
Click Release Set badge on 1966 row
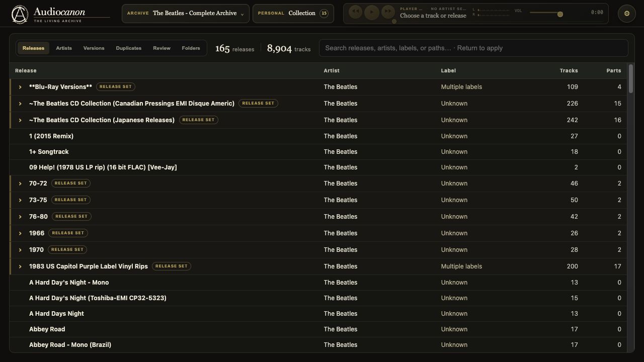pos(68,233)
